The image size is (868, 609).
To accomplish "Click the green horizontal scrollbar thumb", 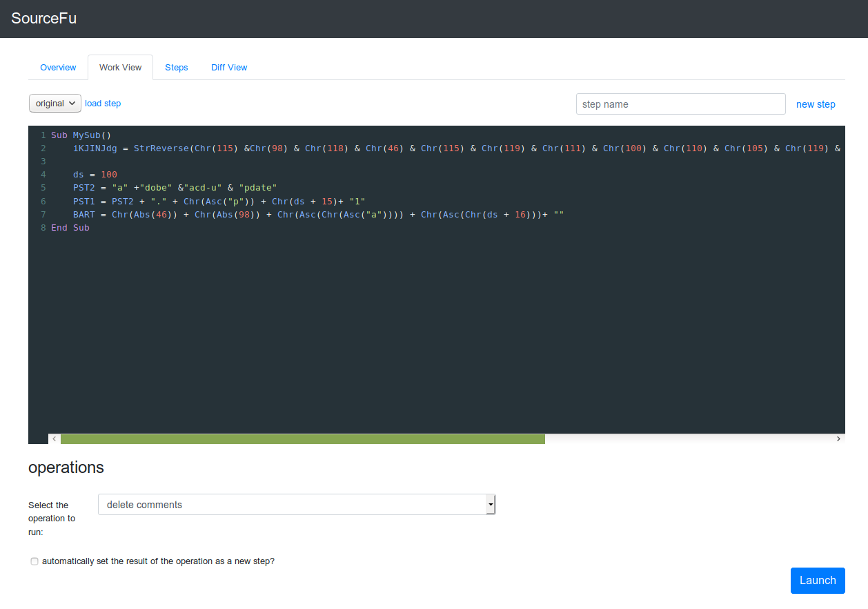I will (x=302, y=439).
